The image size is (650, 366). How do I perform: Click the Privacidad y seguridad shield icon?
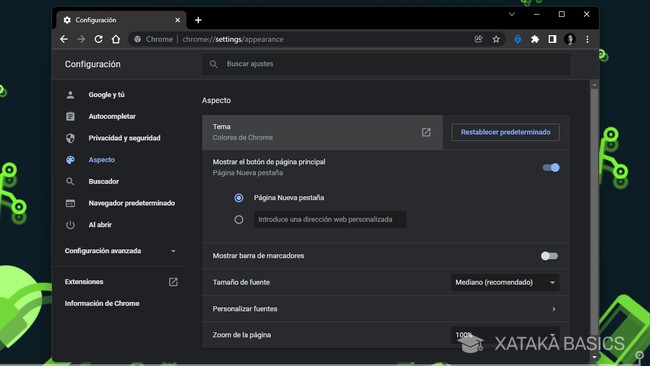(70, 138)
